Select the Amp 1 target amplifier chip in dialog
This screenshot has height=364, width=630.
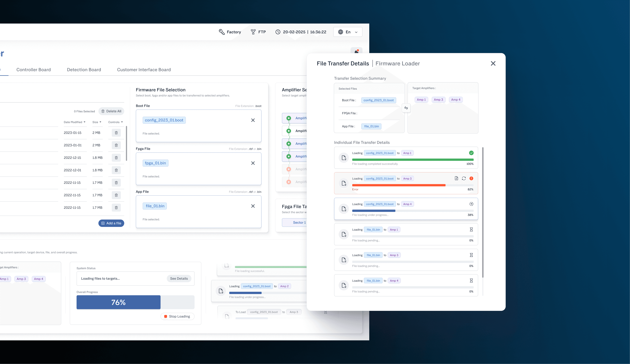point(421,100)
